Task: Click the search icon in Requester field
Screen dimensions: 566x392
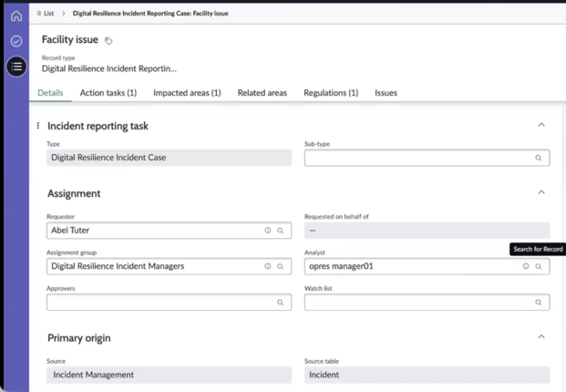Action: coord(281,231)
